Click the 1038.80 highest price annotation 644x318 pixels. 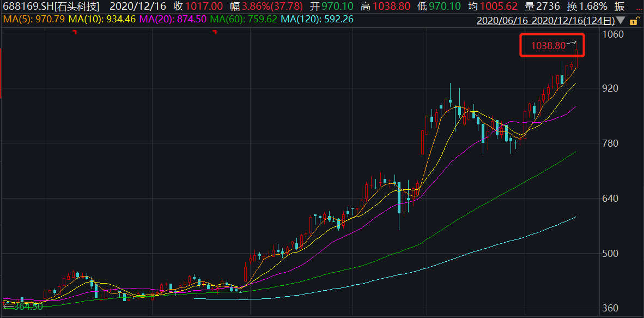[x=549, y=46]
